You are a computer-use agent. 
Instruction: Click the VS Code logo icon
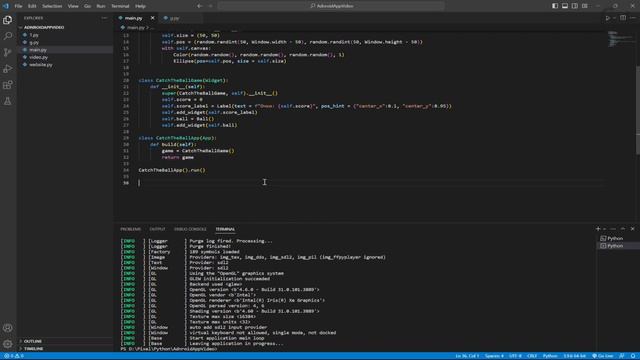click(x=6, y=6)
